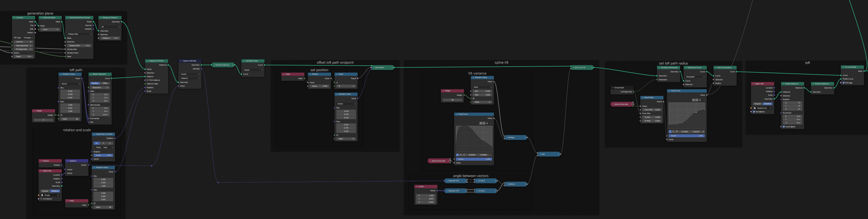
Task: Open the Pivot Auto dropdown
Action: 108,147
